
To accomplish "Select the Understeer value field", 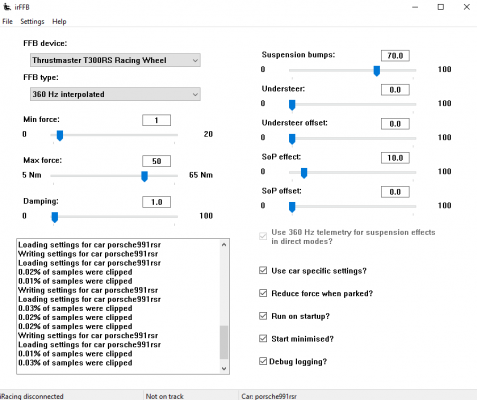I will pyautogui.click(x=395, y=90).
